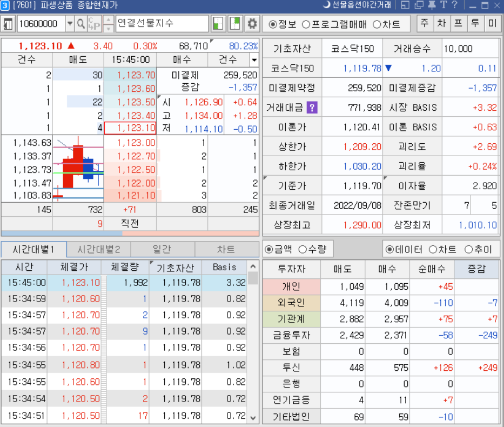Viewport: 504px width, 427px height.
Task: Click the 직전 cell below the order book
Action: point(130,223)
